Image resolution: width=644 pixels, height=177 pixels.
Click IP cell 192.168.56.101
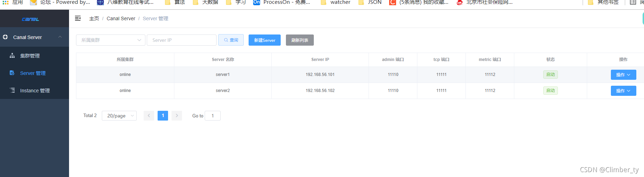(x=320, y=75)
